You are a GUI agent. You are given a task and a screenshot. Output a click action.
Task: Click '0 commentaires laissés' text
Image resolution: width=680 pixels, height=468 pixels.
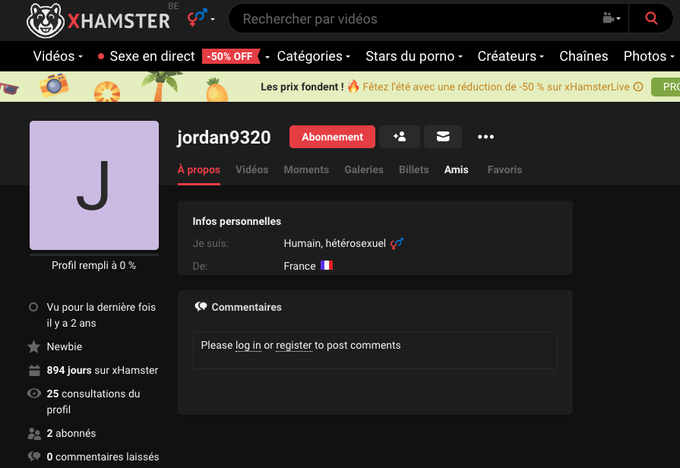[103, 457]
